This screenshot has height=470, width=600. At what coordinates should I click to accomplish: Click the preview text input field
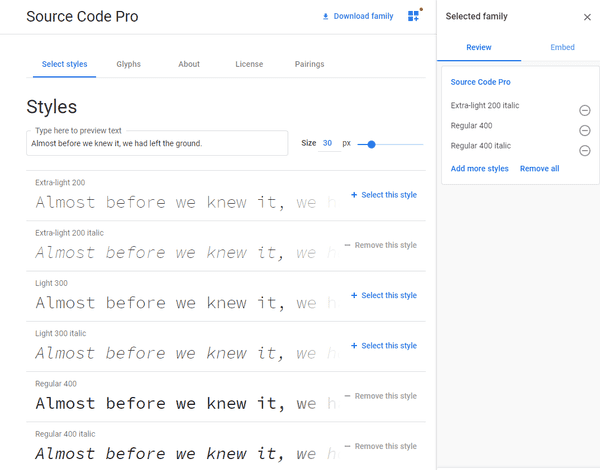[x=155, y=144]
